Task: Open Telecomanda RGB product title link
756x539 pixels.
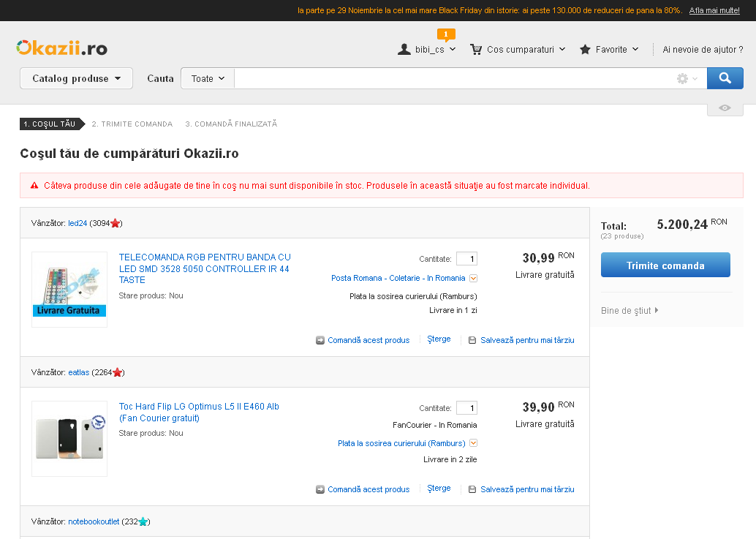Action: [205, 268]
